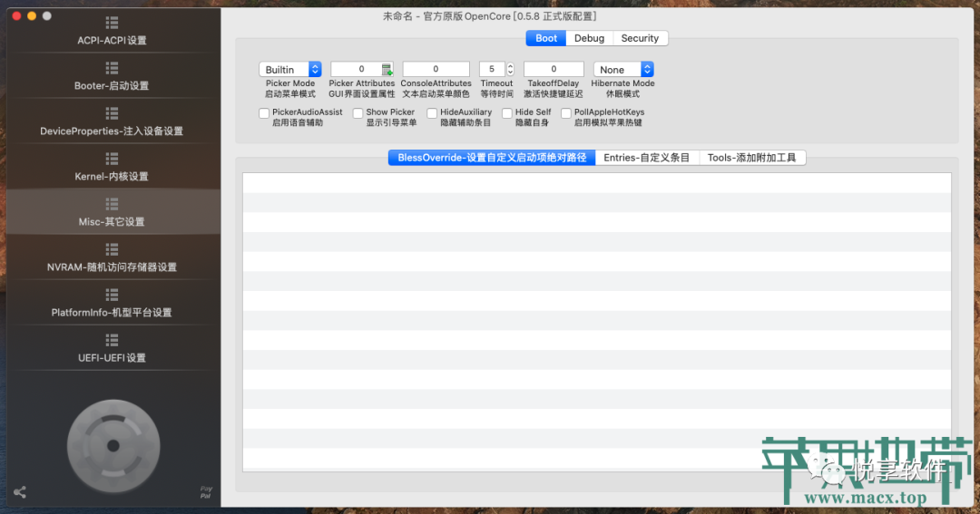
Task: Switch to the Debug tab
Action: (590, 38)
